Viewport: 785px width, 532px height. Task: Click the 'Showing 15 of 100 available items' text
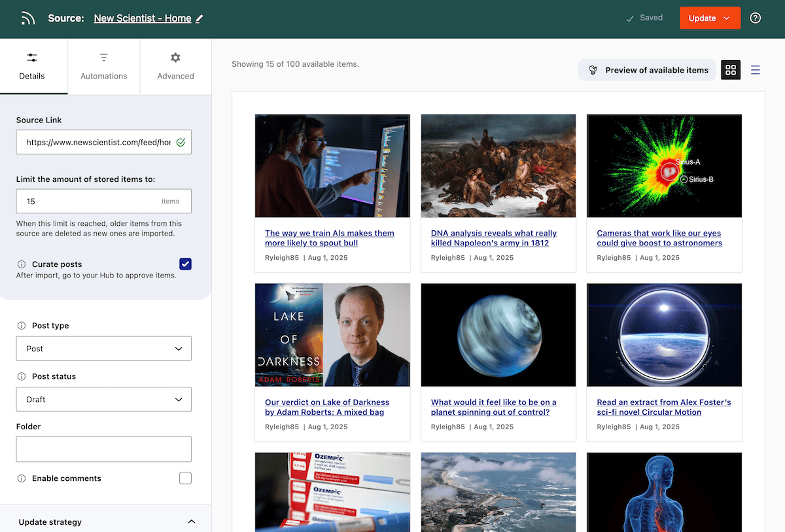click(295, 64)
